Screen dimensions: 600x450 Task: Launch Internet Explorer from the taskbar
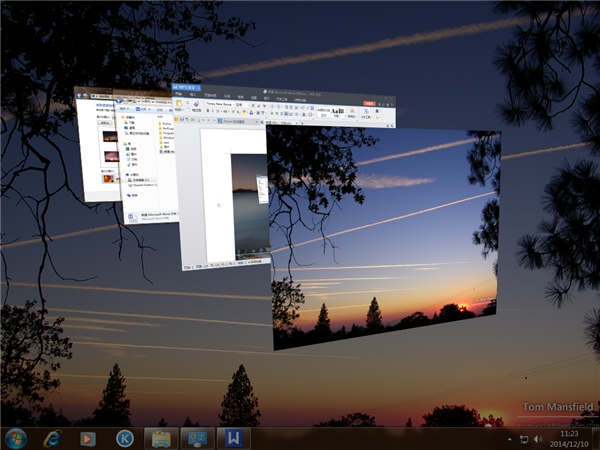point(52,439)
